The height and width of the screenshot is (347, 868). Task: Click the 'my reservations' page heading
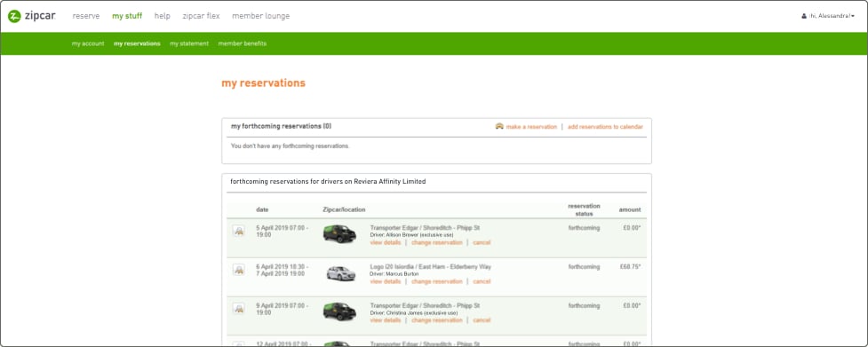coord(264,83)
